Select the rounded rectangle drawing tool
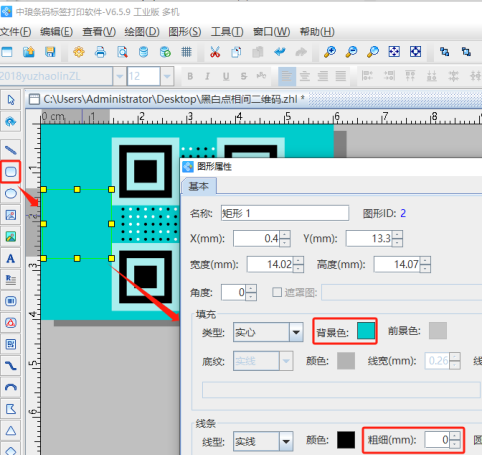 (11, 172)
